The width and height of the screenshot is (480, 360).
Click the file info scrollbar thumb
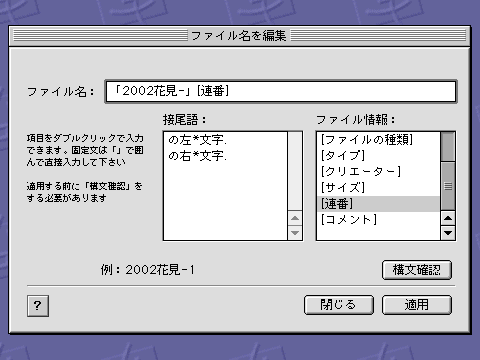448,186
